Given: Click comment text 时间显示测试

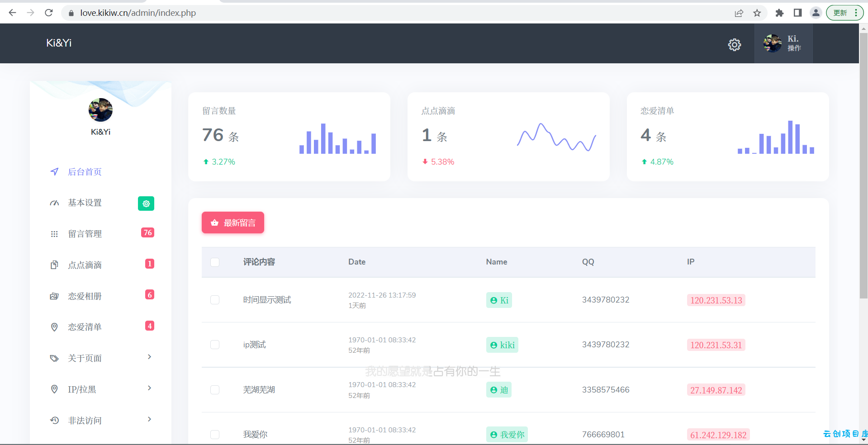Looking at the screenshot, I should pos(267,300).
